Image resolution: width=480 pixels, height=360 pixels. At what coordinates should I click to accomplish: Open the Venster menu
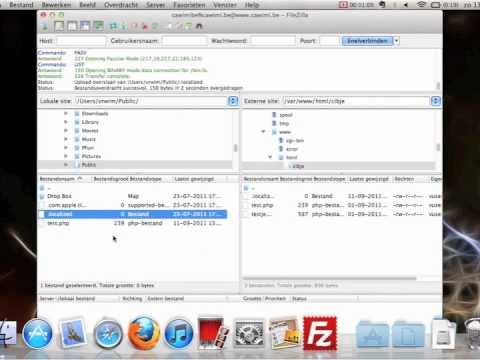tap(225, 5)
